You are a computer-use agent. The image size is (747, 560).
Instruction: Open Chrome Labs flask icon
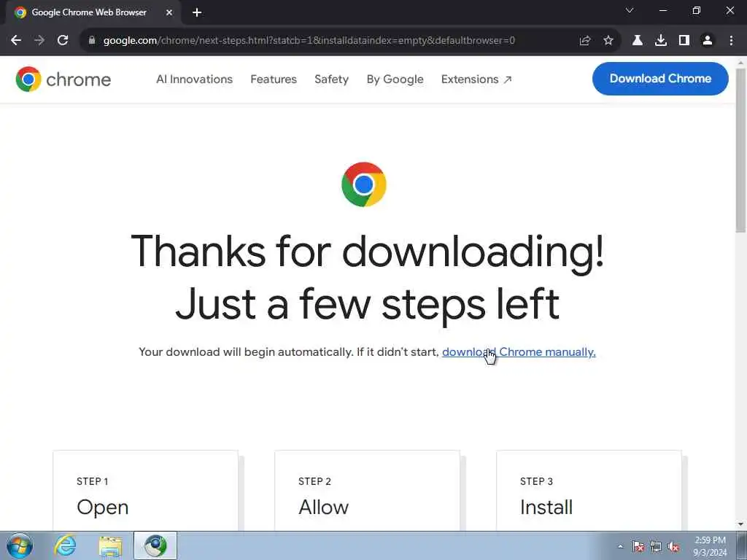[x=638, y=41]
